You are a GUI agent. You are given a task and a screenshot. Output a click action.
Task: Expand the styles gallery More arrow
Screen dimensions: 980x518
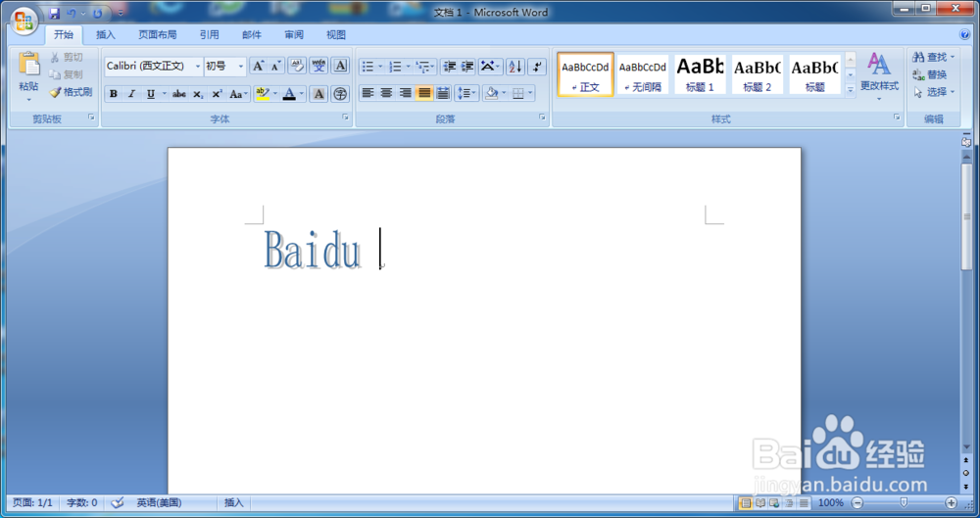(850, 90)
